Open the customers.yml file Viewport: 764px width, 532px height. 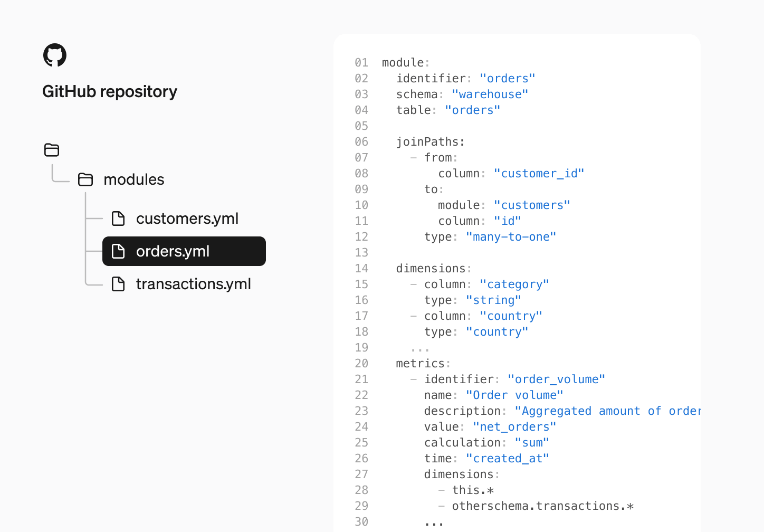(x=187, y=218)
